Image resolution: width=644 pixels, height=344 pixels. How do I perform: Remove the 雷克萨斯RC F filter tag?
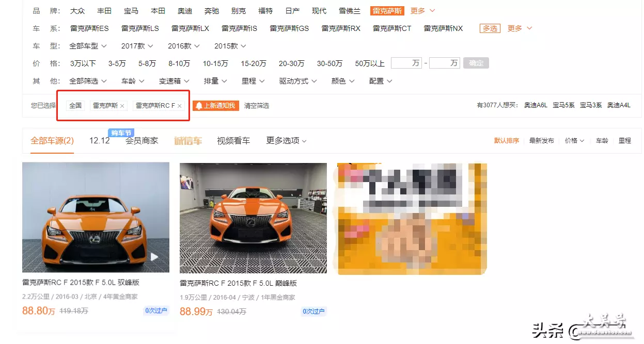click(x=179, y=106)
